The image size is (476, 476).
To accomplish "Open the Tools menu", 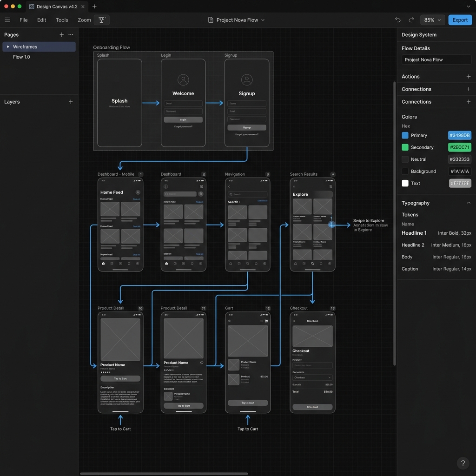I will pos(62,20).
